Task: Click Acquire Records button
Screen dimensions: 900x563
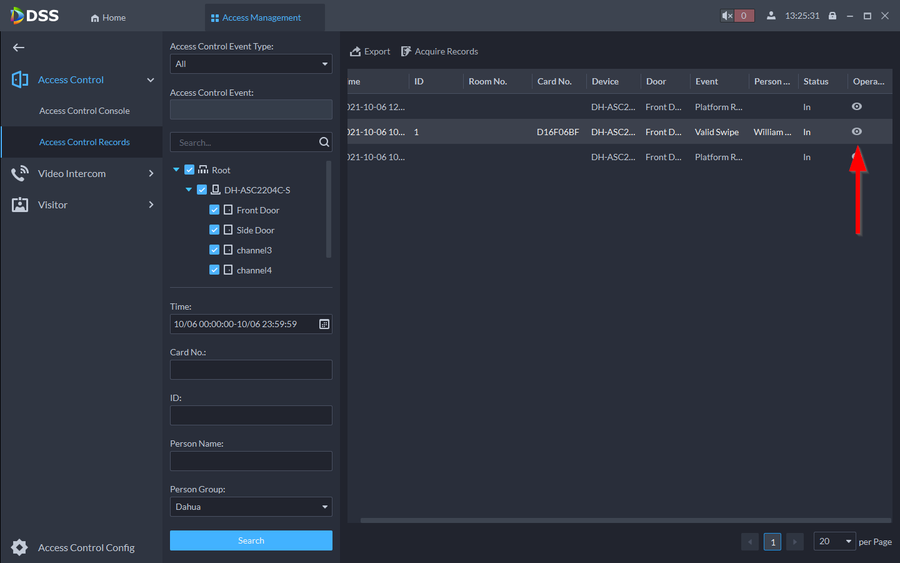Action: [439, 51]
